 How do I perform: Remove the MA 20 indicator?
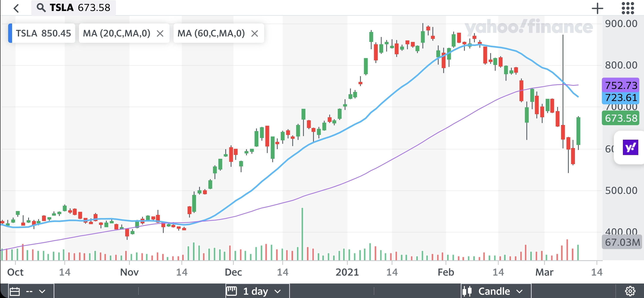pyautogui.click(x=160, y=33)
